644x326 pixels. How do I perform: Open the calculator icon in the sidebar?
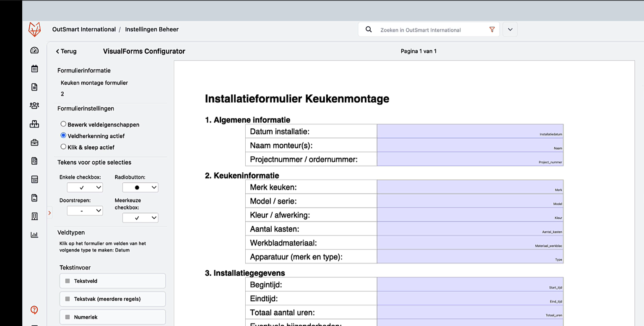tap(34, 179)
